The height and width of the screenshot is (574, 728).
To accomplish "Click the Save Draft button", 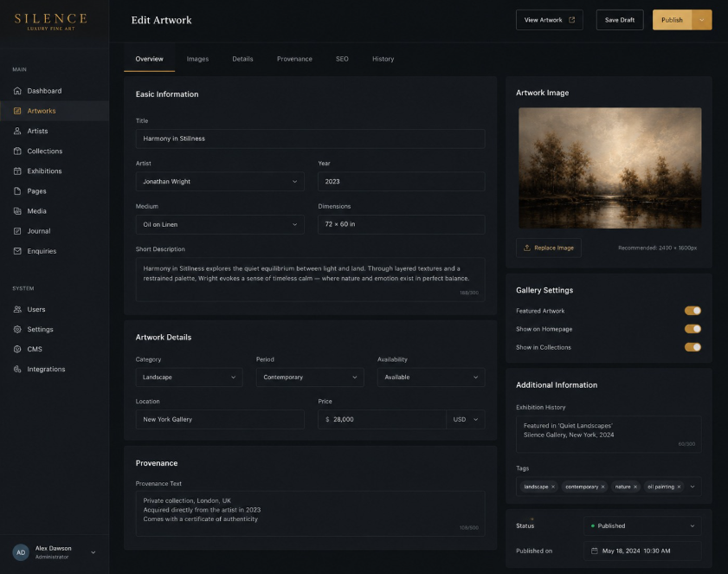I will (620, 20).
